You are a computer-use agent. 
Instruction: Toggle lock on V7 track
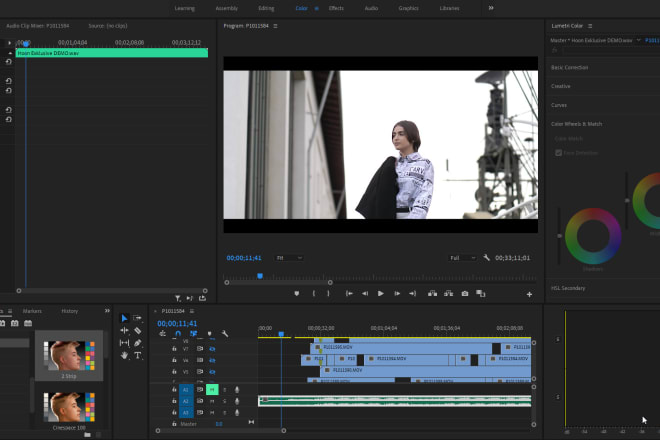pyautogui.click(x=174, y=349)
